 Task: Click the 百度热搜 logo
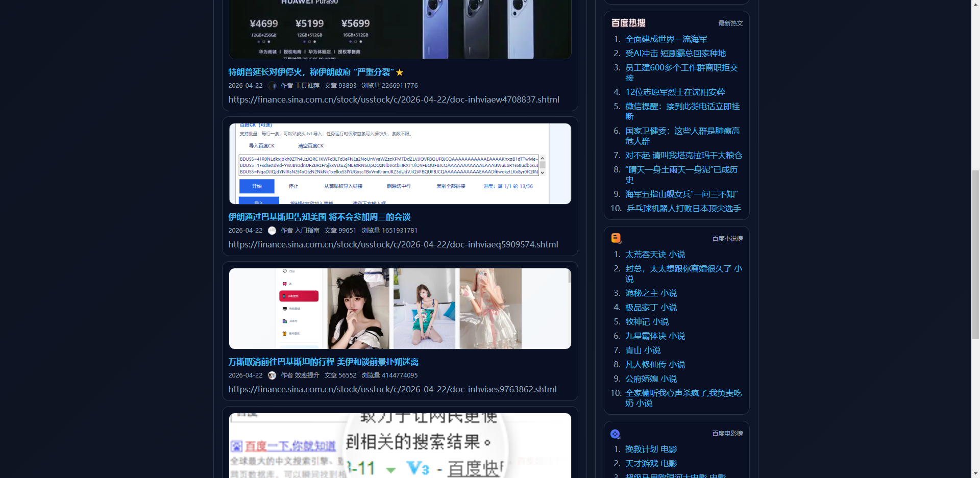(628, 23)
